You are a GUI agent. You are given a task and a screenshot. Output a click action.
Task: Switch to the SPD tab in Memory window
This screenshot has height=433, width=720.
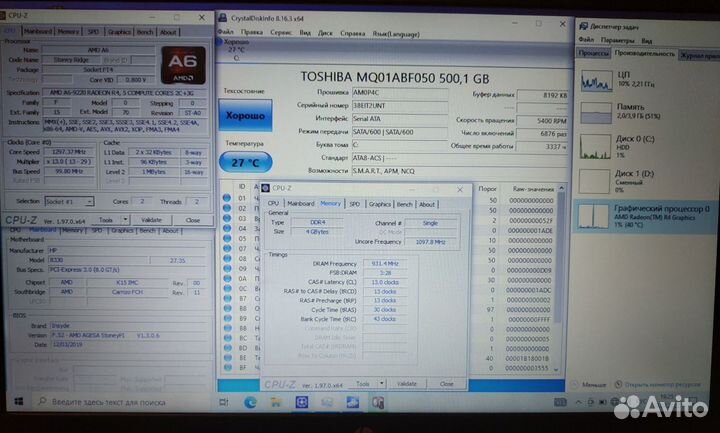354,204
